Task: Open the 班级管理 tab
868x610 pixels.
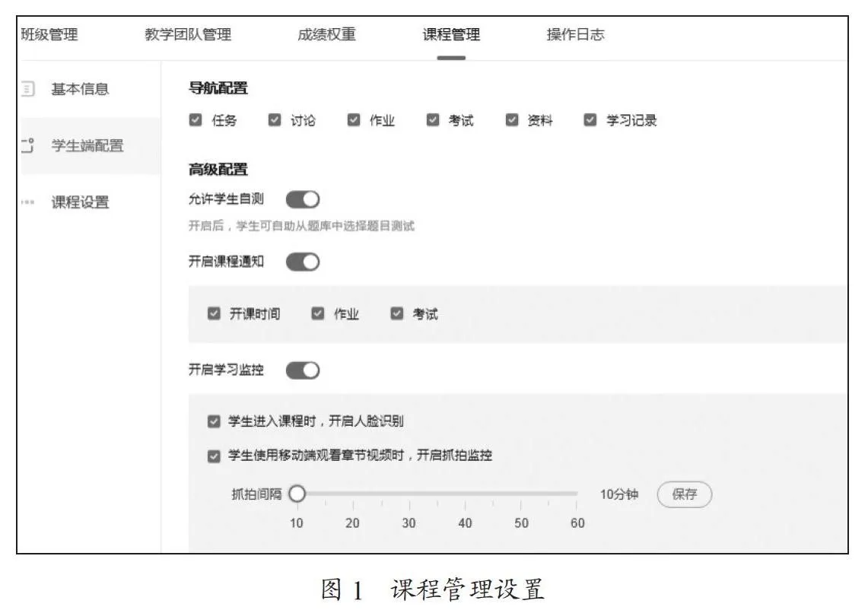Action: pyautogui.click(x=49, y=34)
